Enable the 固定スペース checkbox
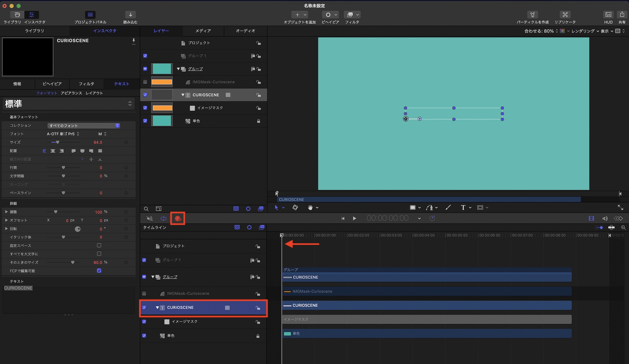 [x=99, y=245]
